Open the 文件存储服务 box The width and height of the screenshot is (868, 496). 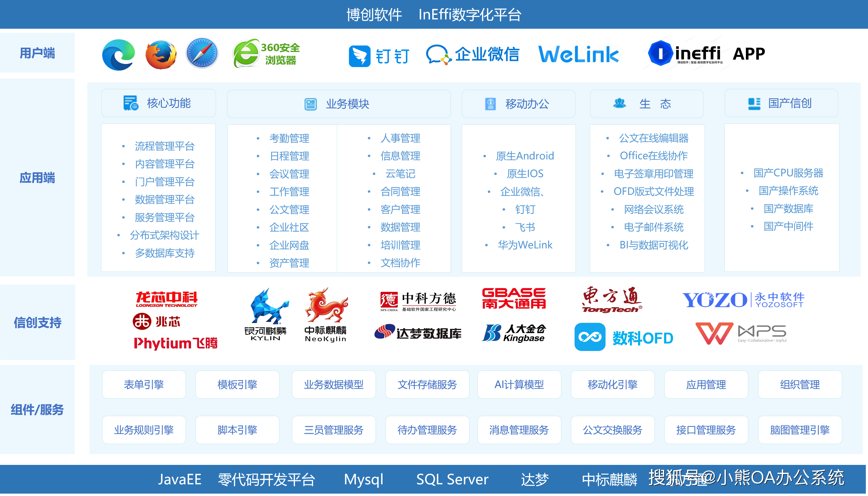(x=427, y=385)
